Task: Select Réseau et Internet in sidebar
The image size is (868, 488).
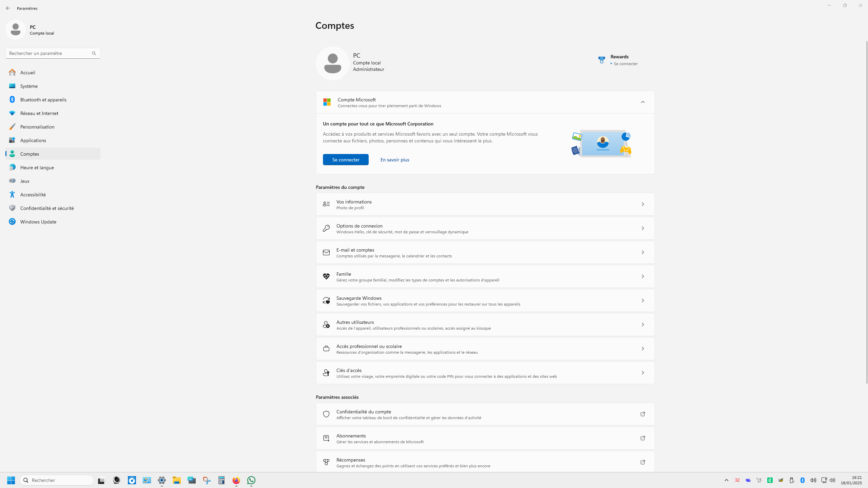Action: click(x=39, y=113)
